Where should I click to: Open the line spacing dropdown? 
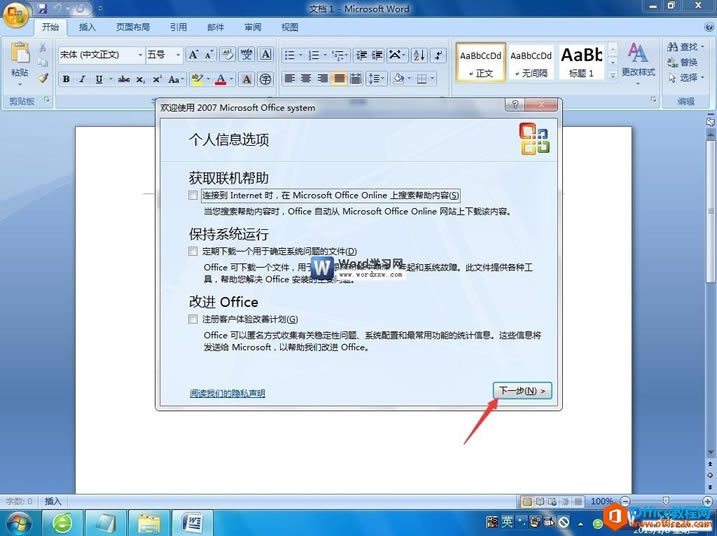[x=377, y=79]
